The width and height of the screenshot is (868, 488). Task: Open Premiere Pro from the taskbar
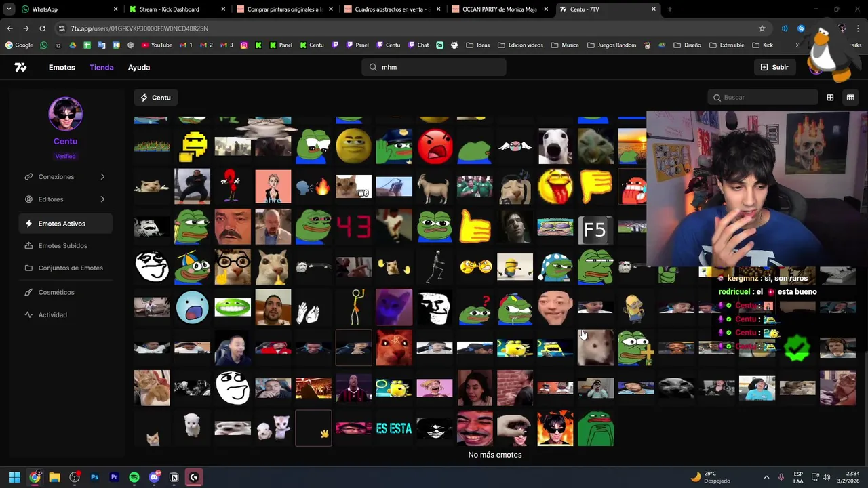(114, 477)
